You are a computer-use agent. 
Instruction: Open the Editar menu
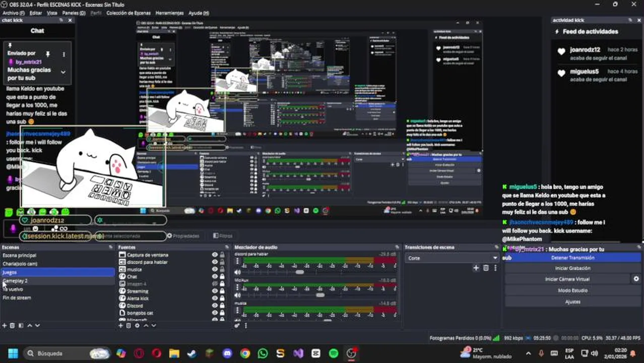(x=36, y=13)
